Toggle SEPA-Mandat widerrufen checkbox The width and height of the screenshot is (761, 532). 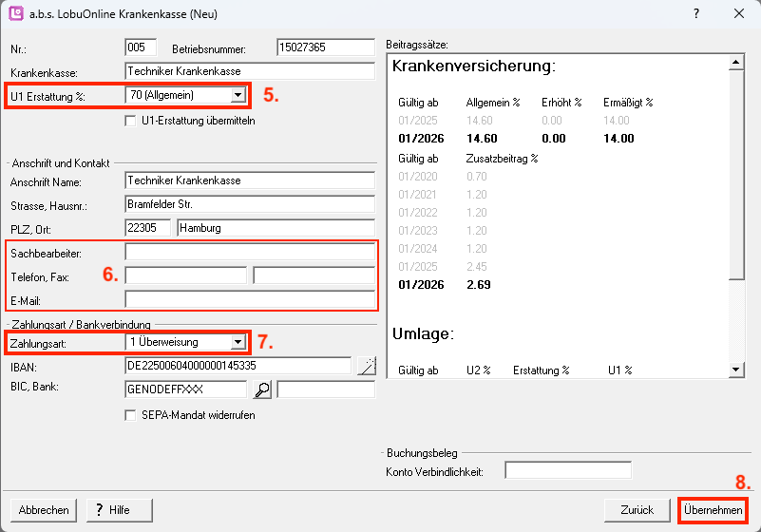click(x=131, y=414)
